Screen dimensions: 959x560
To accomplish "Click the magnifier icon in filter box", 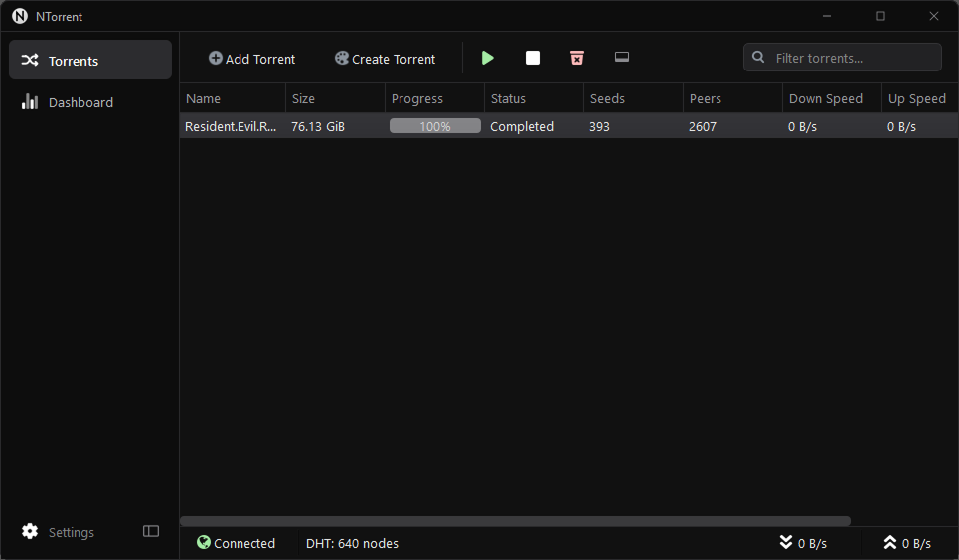I will (758, 57).
